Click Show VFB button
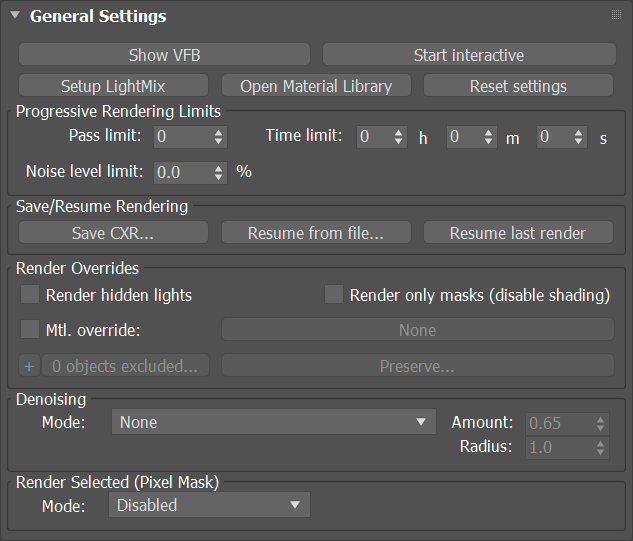 coord(164,55)
